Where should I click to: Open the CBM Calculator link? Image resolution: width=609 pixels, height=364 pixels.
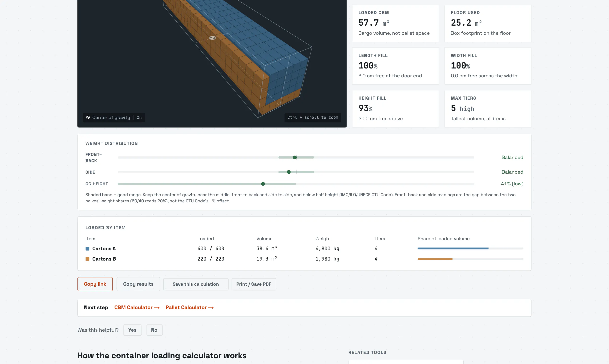pyautogui.click(x=137, y=307)
